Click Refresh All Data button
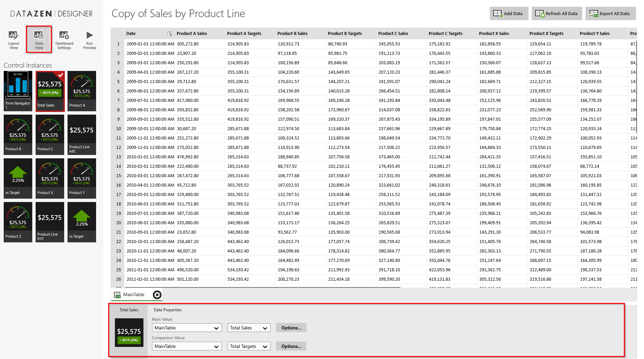This screenshot has width=644, height=359. click(556, 14)
